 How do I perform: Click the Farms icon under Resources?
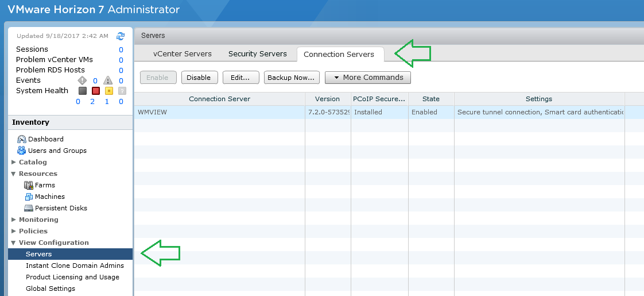[29, 185]
